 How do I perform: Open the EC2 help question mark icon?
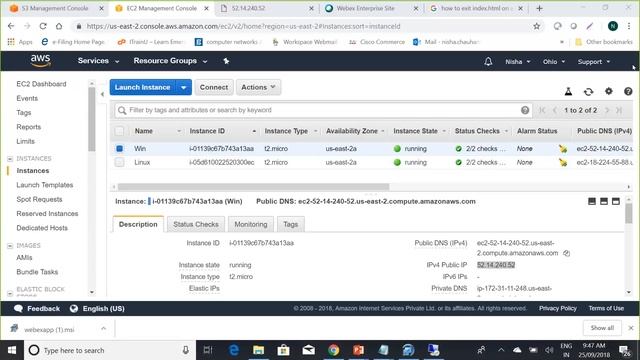pos(628,91)
